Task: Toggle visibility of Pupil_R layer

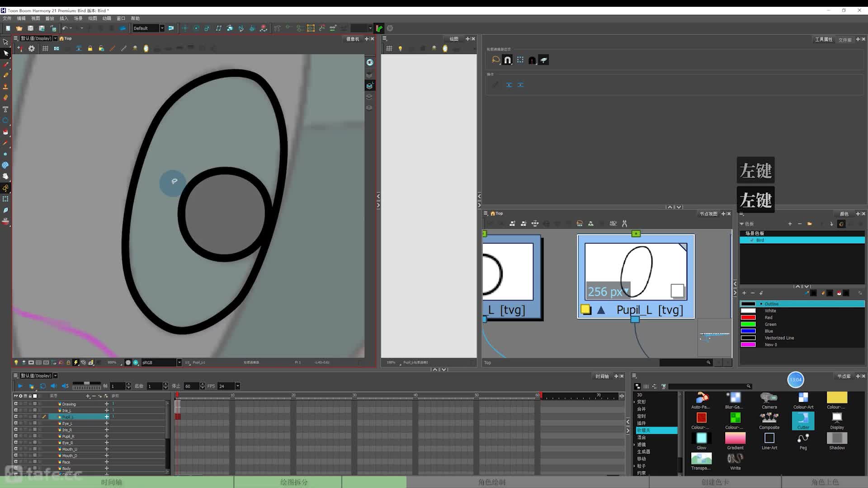Action: 16,436
